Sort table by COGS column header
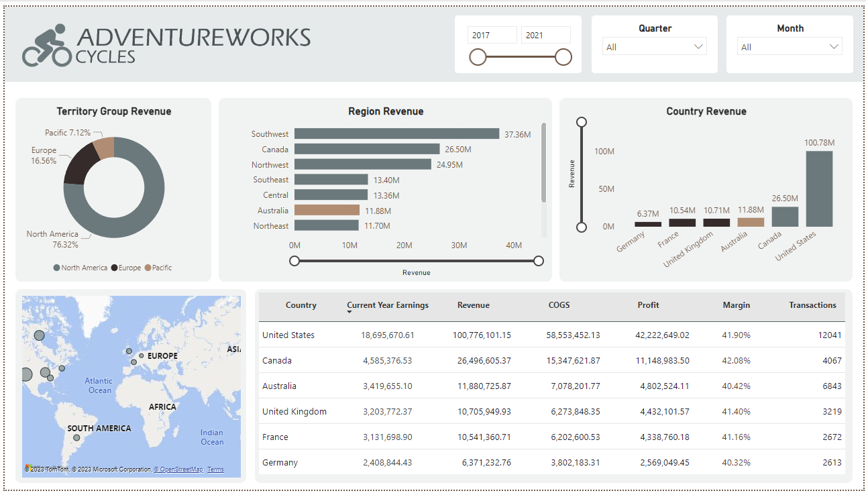This screenshot has height=493, width=868. (559, 305)
